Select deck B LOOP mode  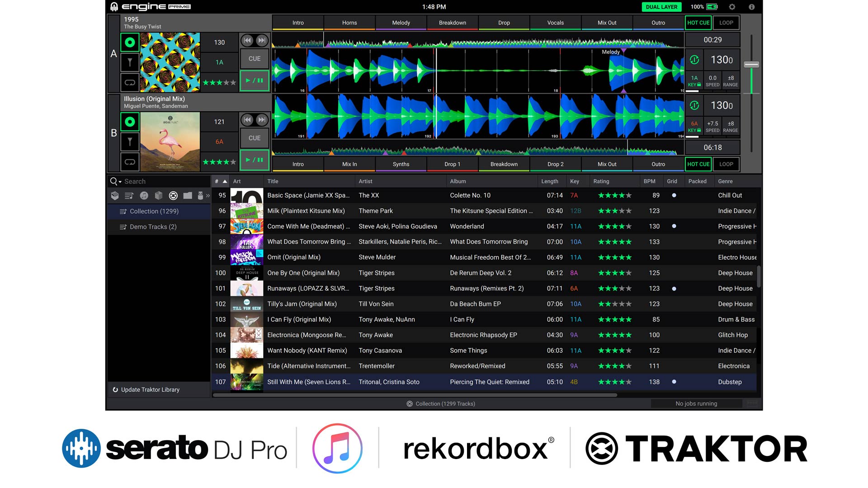726,164
